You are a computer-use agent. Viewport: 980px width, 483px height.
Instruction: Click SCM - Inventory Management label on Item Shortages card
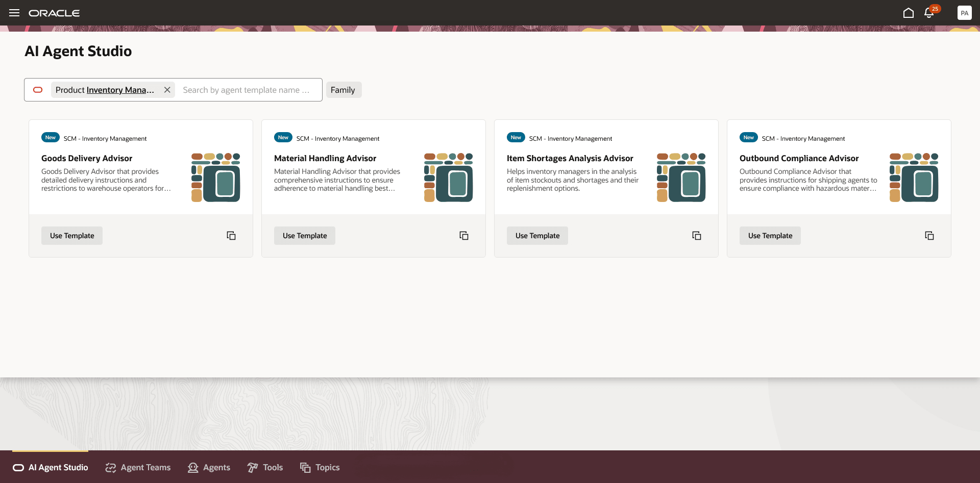[x=571, y=139]
